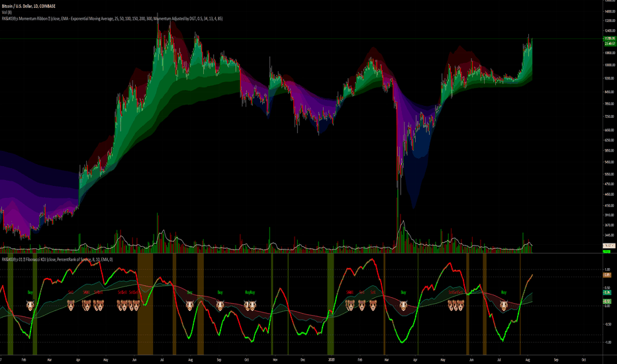Open the Fibonacci KDJ indicator legend
The width and height of the screenshot is (617, 364).
(57, 259)
